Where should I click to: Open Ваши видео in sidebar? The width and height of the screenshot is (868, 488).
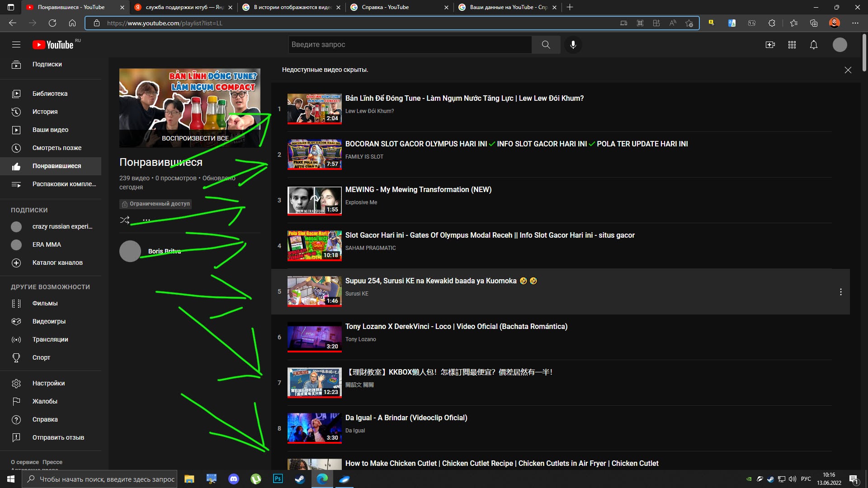click(51, 130)
